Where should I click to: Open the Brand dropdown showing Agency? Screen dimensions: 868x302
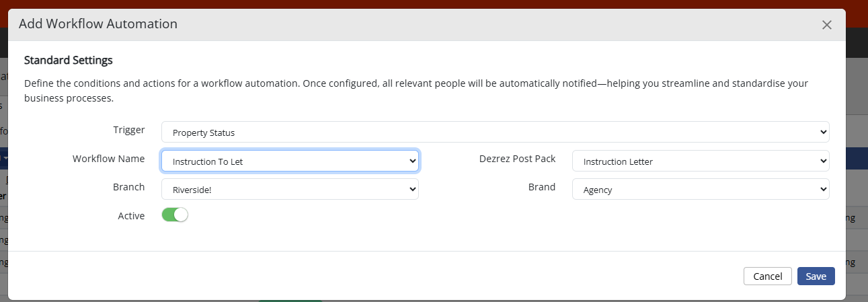click(x=700, y=190)
